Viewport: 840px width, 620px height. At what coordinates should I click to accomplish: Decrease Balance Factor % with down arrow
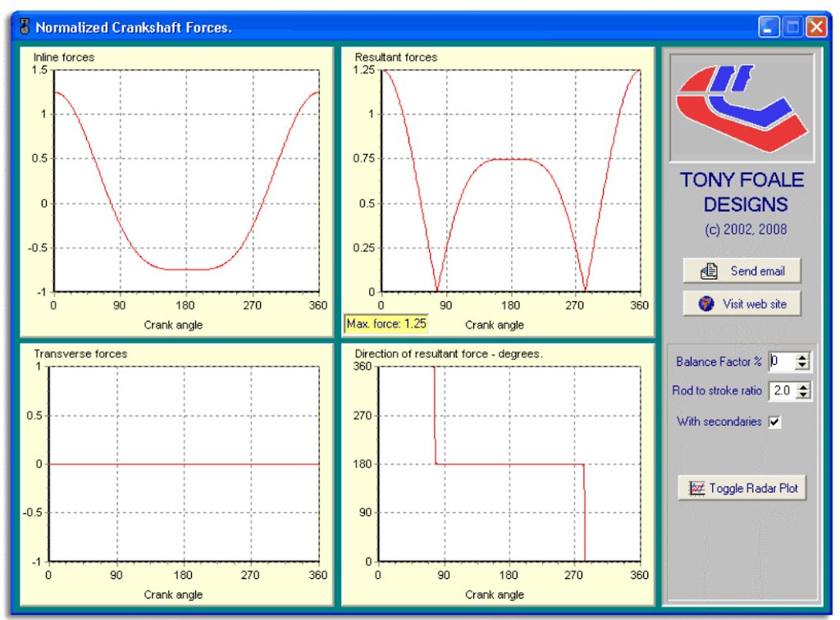[x=802, y=366]
